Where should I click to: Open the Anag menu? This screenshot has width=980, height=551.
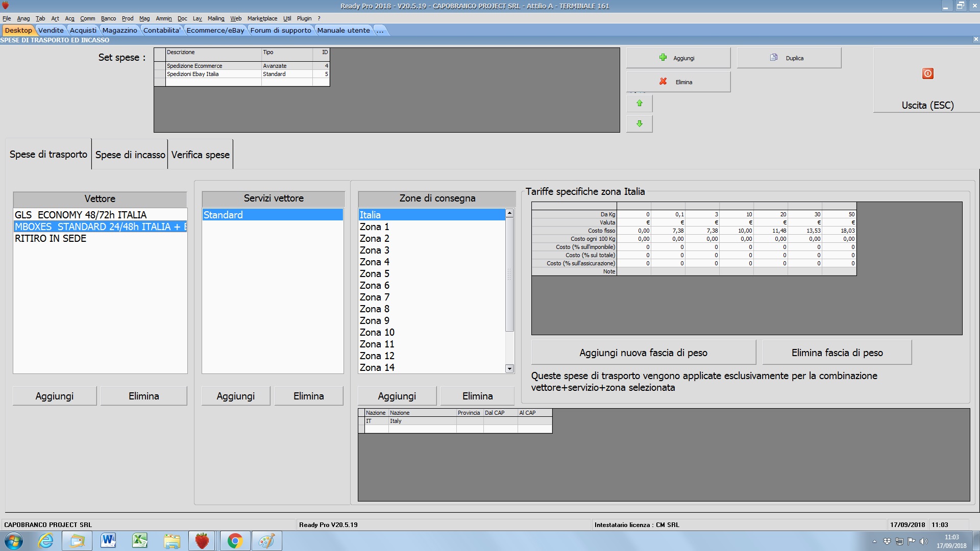(x=23, y=18)
